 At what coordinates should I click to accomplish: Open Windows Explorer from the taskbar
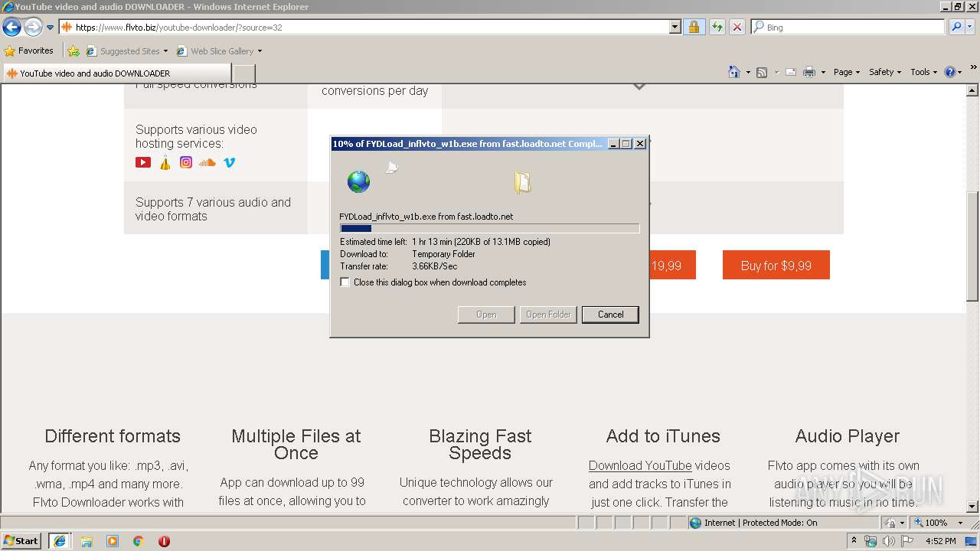click(87, 541)
